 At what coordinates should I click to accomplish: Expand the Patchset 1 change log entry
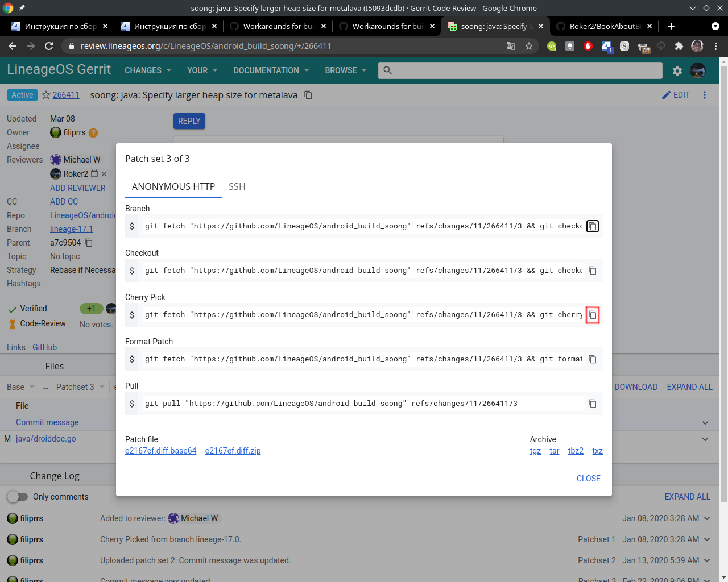[707, 539]
